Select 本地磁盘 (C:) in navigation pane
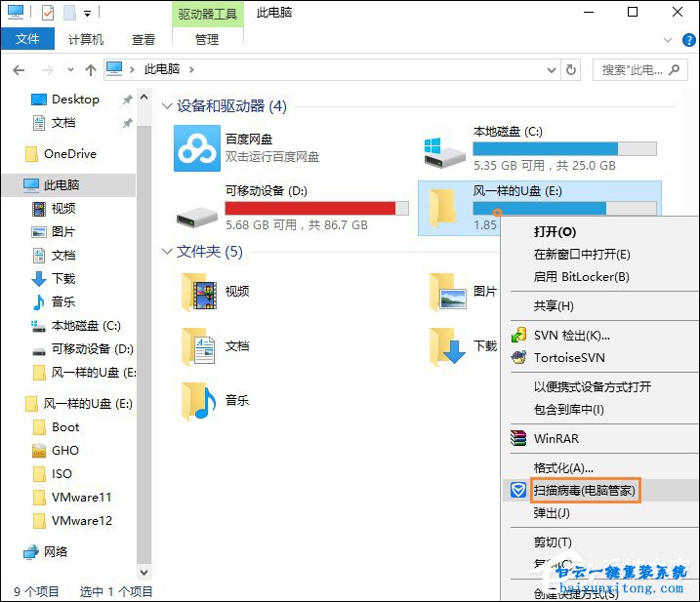The image size is (700, 602). point(76,326)
